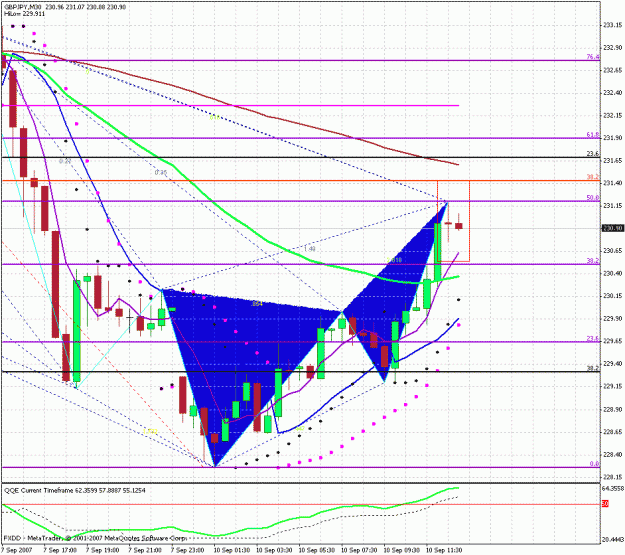
Task: Click the 10 Sep 03:30 time label
Action: (x=274, y=550)
